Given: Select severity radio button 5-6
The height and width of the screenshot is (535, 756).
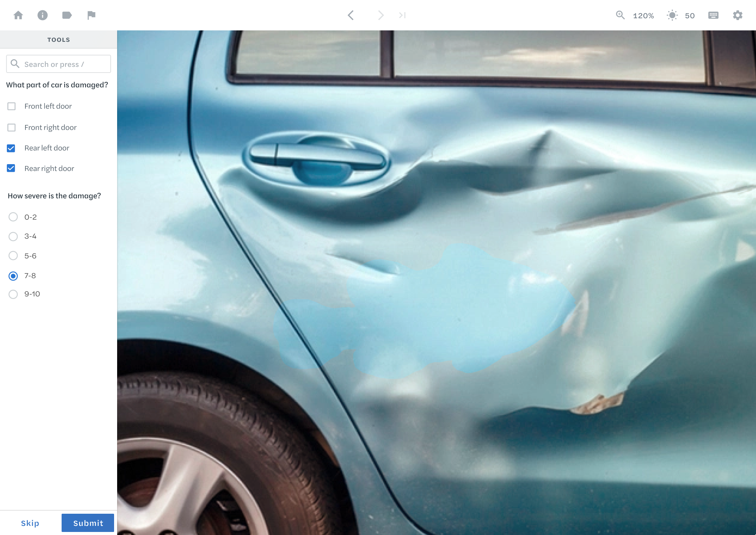Looking at the screenshot, I should [x=13, y=255].
